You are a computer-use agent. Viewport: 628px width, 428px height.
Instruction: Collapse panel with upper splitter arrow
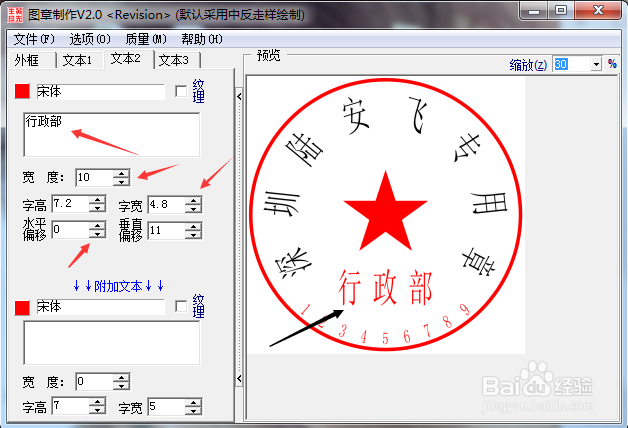point(239,96)
